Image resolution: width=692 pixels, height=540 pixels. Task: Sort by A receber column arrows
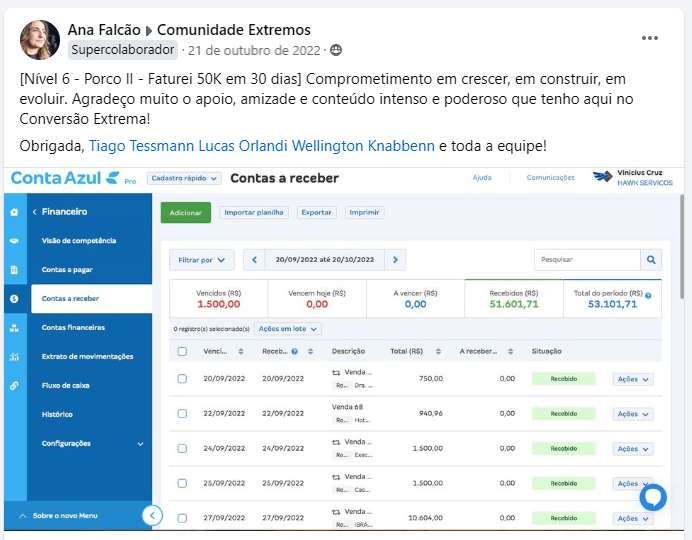[x=511, y=352]
